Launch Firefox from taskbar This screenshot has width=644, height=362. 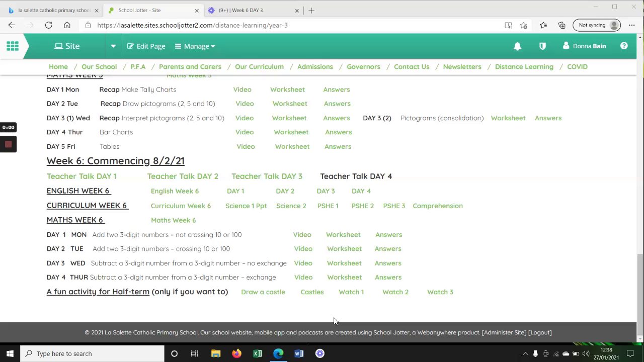(x=236, y=353)
